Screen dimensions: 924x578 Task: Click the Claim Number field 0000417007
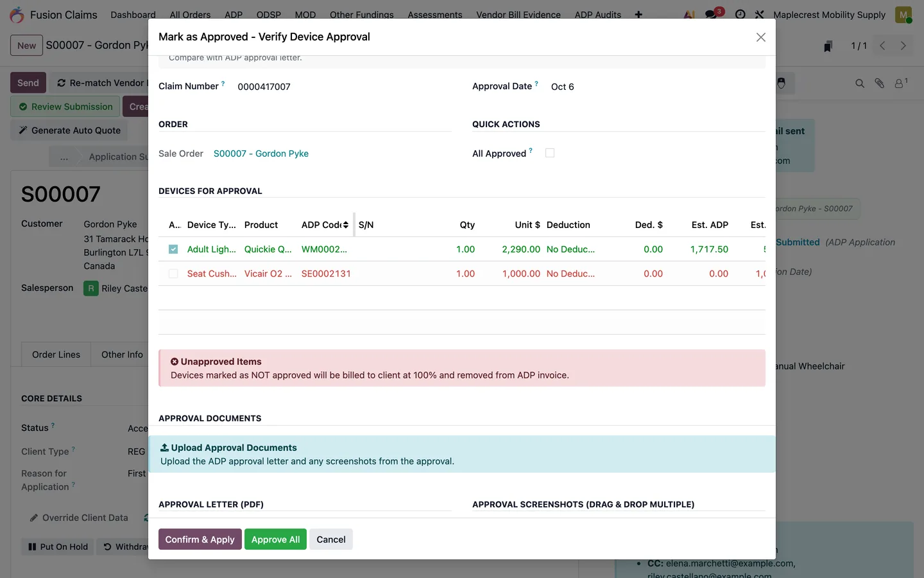pyautogui.click(x=264, y=87)
